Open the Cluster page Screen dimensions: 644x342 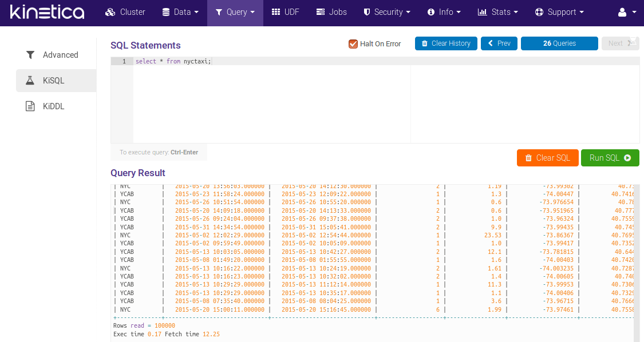tap(125, 12)
